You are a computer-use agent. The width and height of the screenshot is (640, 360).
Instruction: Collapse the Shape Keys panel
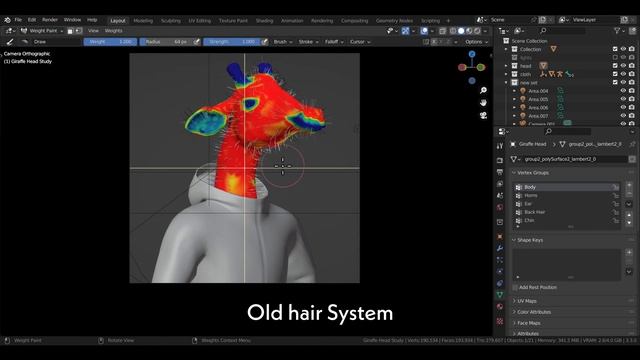tap(530, 240)
